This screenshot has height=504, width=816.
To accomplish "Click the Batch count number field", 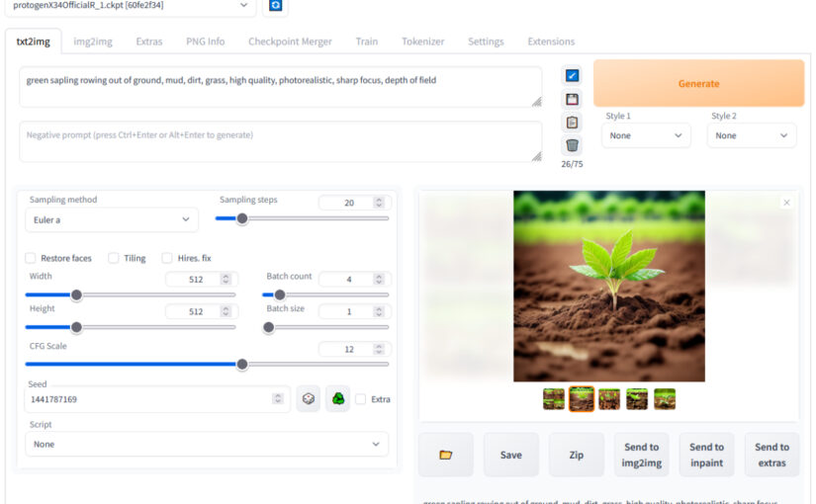I will click(x=354, y=280).
